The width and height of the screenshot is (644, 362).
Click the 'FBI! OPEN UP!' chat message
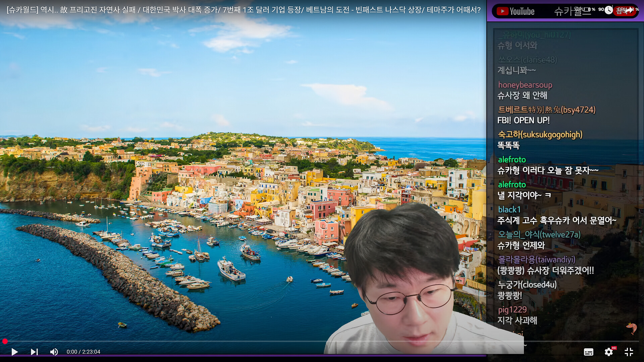point(523,120)
